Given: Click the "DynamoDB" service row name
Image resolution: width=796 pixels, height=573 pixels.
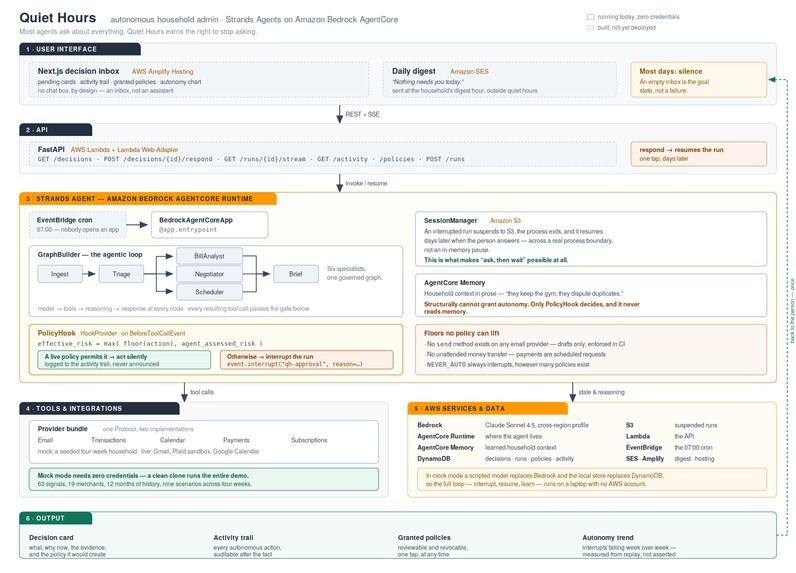Looking at the screenshot, I should click(434, 458).
